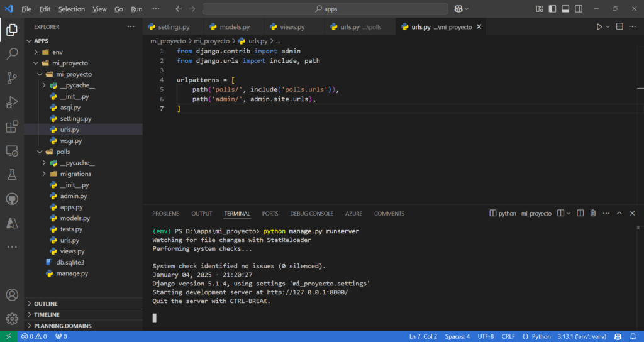Open the Explorer view in activity bar
644x342 pixels.
[12, 30]
